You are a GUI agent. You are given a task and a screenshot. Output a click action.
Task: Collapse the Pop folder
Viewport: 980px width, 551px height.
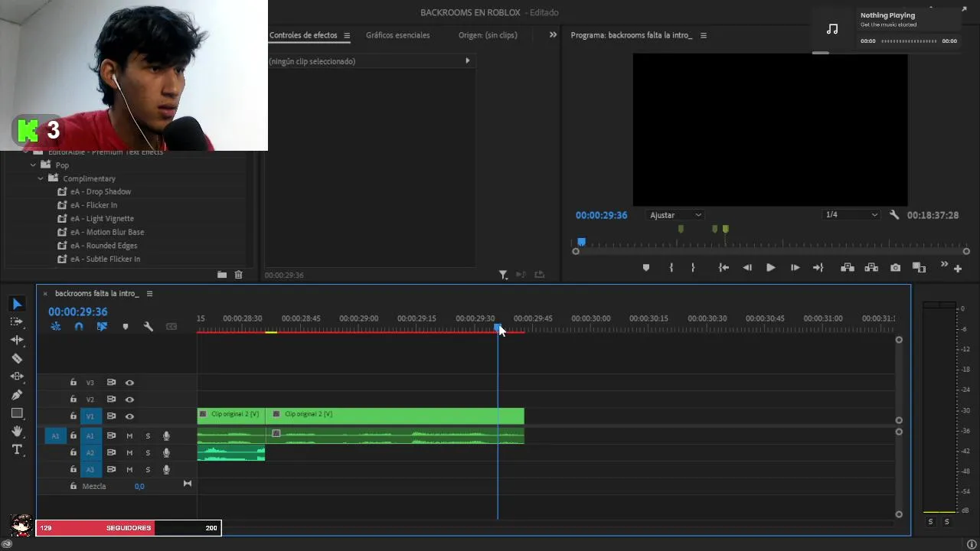33,165
